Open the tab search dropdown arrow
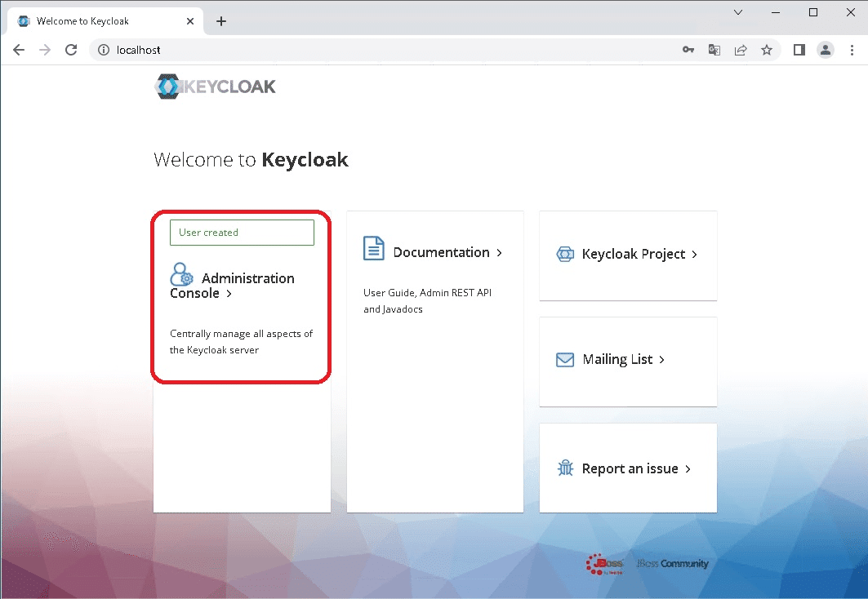 click(x=738, y=12)
